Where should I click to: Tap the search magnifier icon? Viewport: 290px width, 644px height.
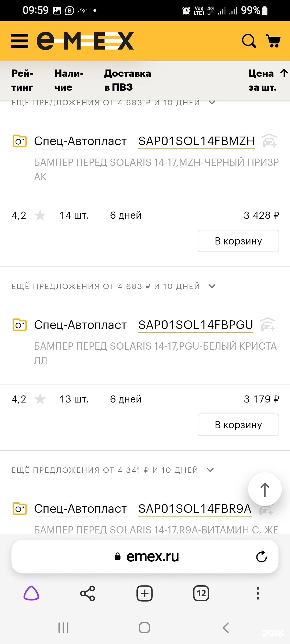pyautogui.click(x=249, y=41)
